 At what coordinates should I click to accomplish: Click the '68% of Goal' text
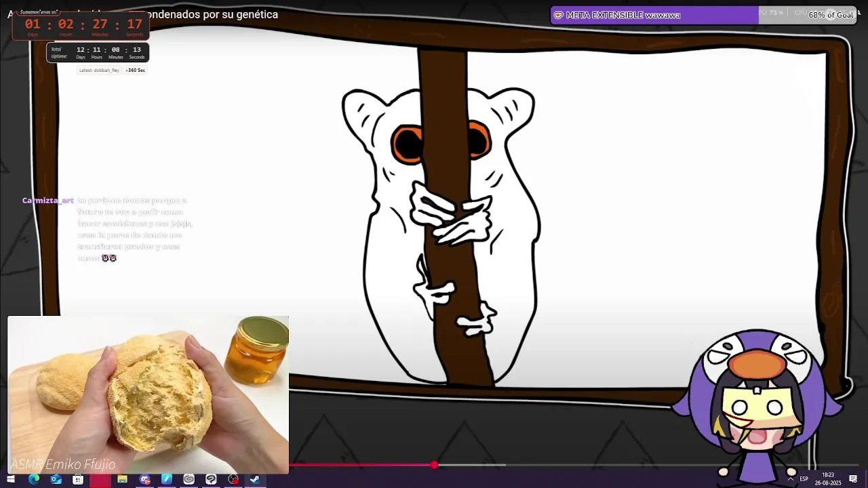pos(831,15)
